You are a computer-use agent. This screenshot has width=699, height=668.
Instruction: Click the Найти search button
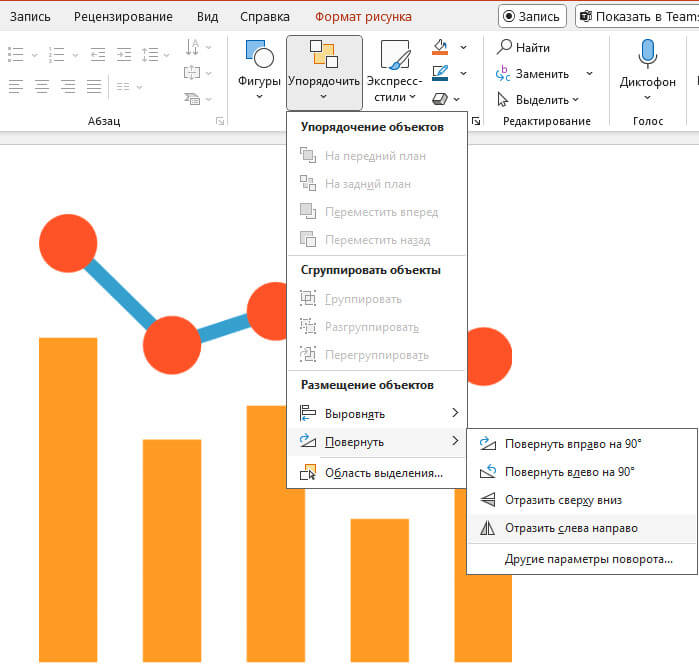[x=524, y=47]
